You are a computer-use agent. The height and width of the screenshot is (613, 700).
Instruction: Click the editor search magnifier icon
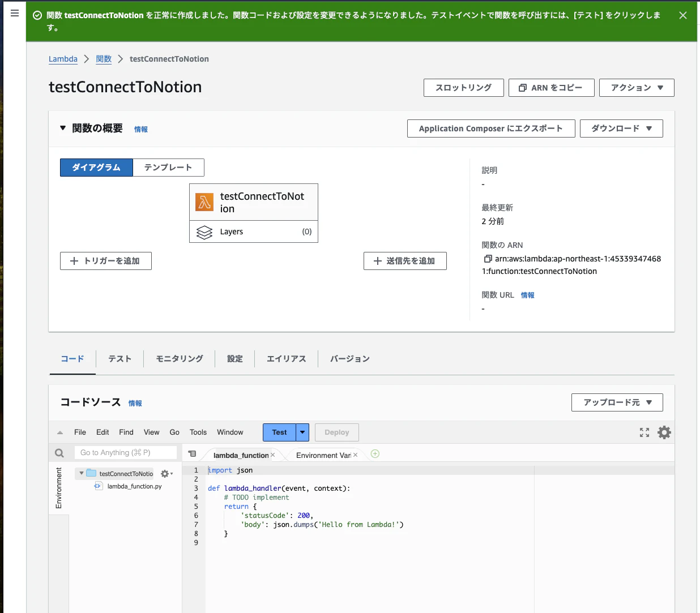click(x=59, y=453)
